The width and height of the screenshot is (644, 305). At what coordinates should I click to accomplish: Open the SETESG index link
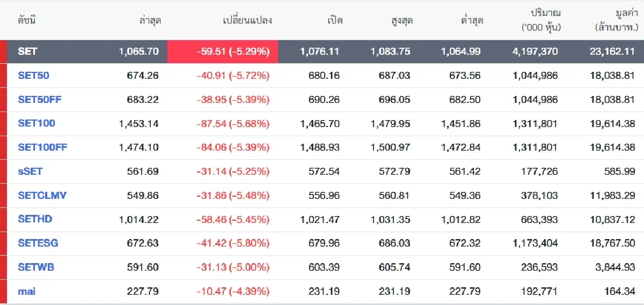pyautogui.click(x=38, y=243)
